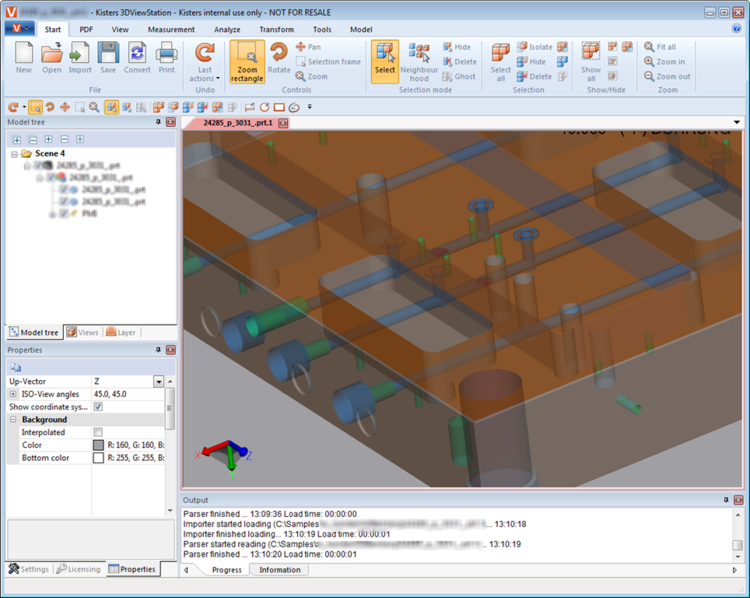Enable Selection frame control
This screenshot has width=750, height=598.
328,62
